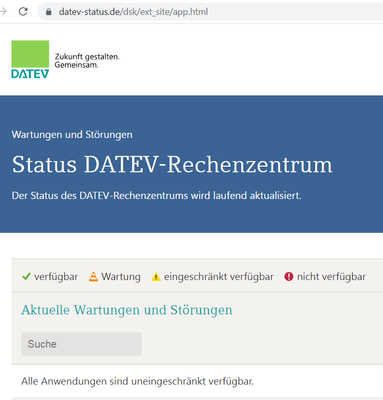Click the yellow warning 'eingeschränkt verfügbar' icon

click(x=156, y=277)
